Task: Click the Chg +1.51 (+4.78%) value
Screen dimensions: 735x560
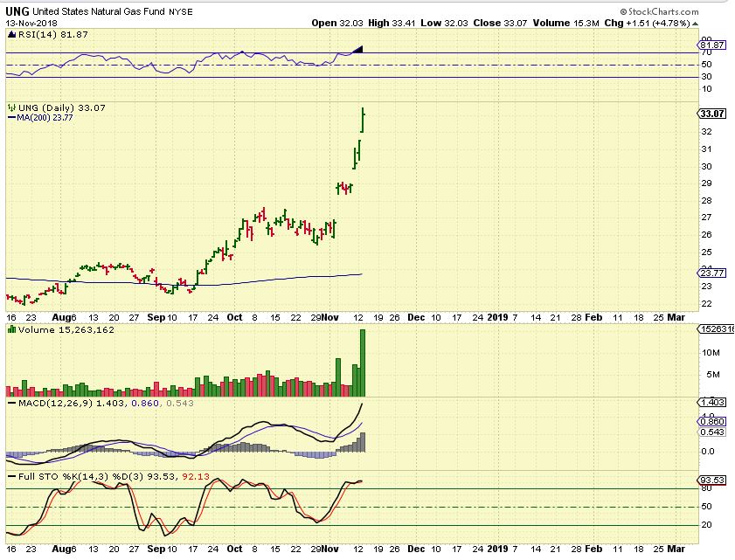Action: (647, 23)
